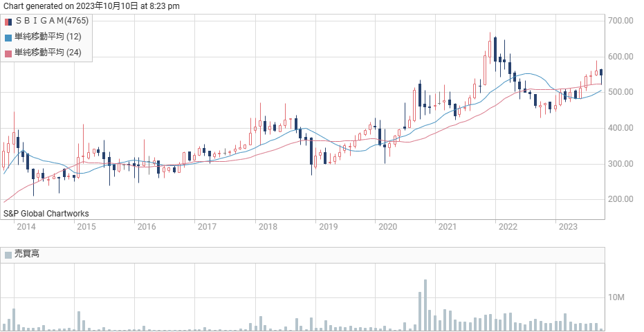Click the gray 売買高 legend swatch

coord(8,255)
